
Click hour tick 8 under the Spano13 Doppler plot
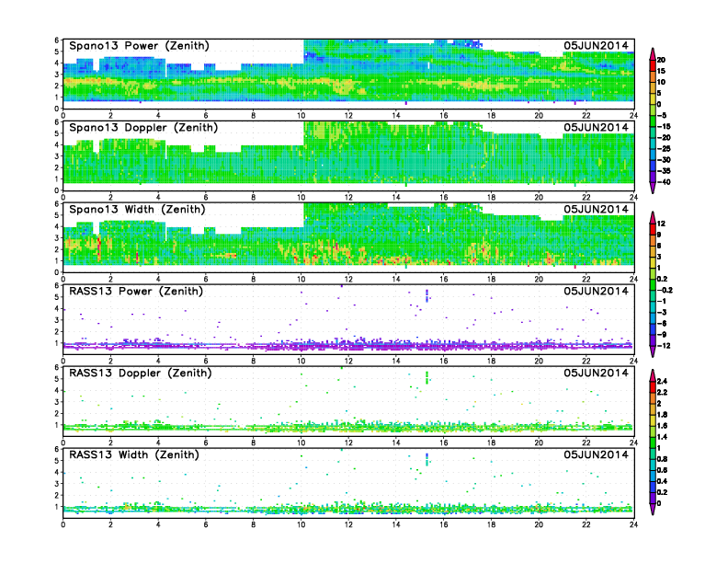tap(254, 197)
